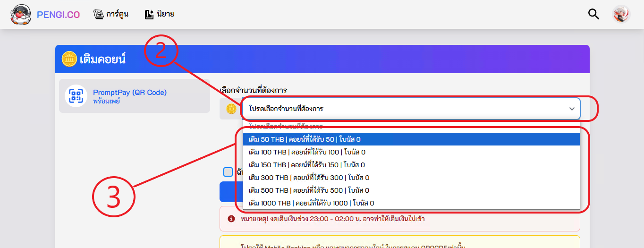Viewport: 644px width, 248px height.
Task: Open the โปรดเลือกจำนวนที่ต้องการ amount dropdown
Action: click(411, 109)
